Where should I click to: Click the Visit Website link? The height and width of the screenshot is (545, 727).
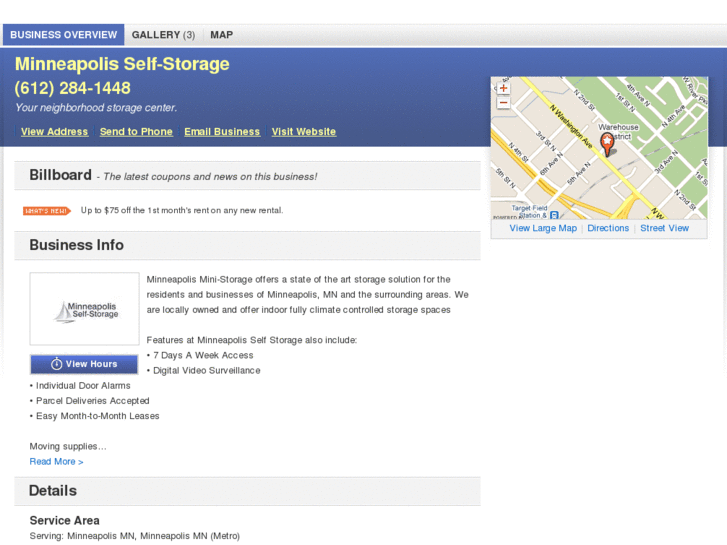click(x=304, y=132)
